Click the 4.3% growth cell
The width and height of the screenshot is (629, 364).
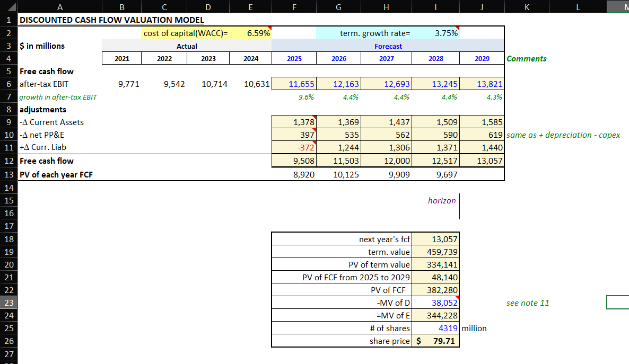coord(482,97)
